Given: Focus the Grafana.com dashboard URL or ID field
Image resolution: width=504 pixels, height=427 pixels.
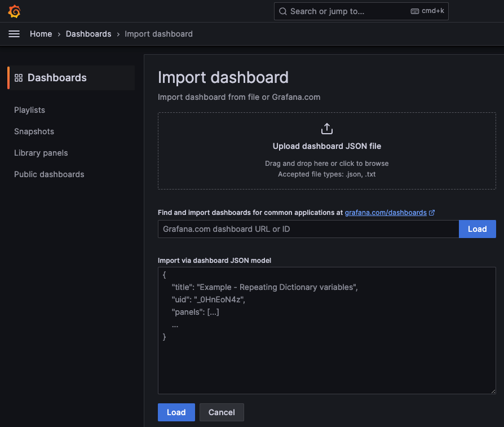Looking at the screenshot, I should pyautogui.click(x=308, y=229).
